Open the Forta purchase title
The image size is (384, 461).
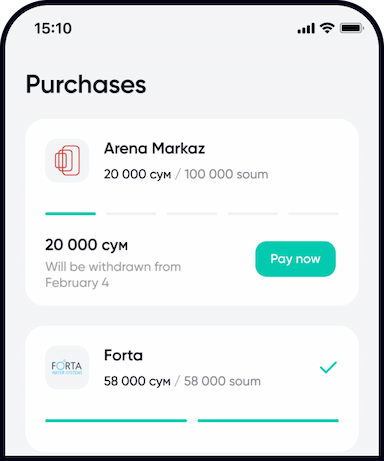pyautogui.click(x=123, y=355)
